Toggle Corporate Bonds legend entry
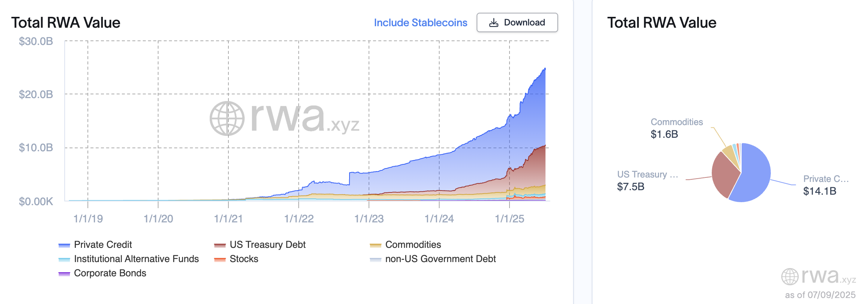Image resolution: width=868 pixels, height=304 pixels. coord(102,273)
